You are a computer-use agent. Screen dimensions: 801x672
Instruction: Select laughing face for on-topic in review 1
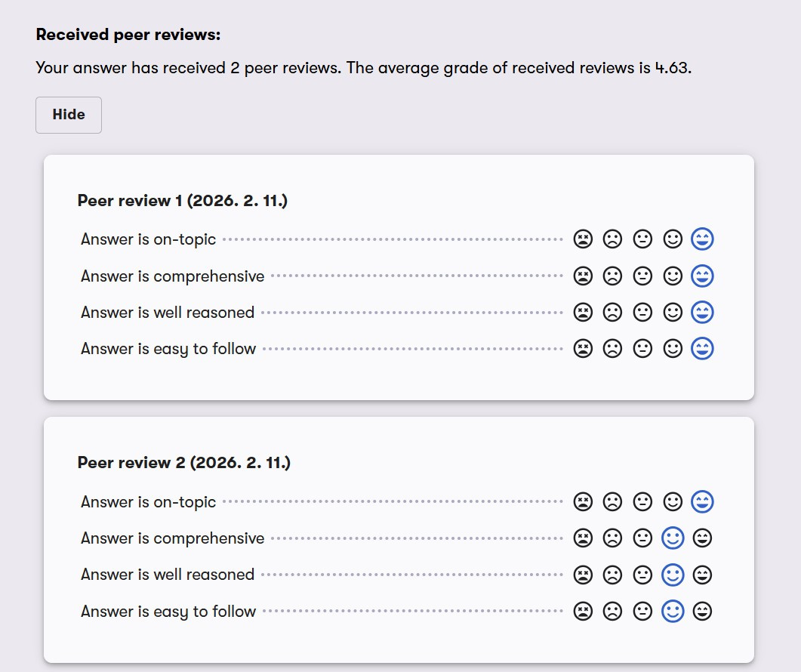[702, 239]
